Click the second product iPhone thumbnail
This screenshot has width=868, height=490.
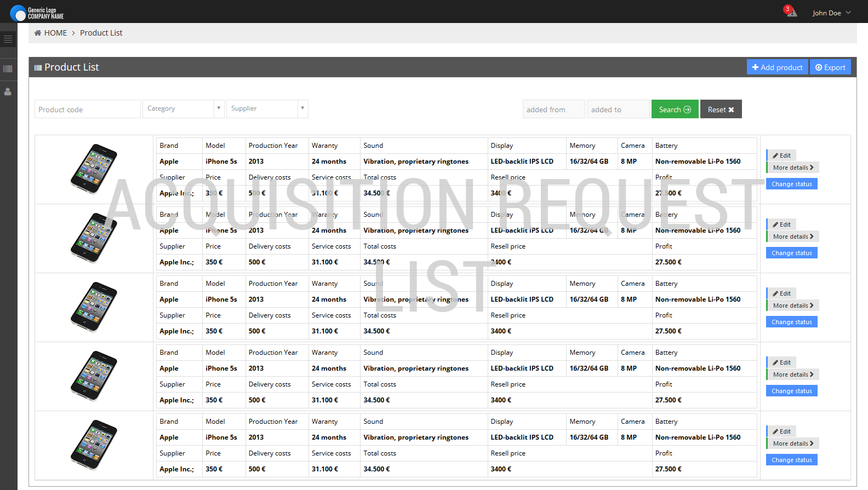coord(94,238)
